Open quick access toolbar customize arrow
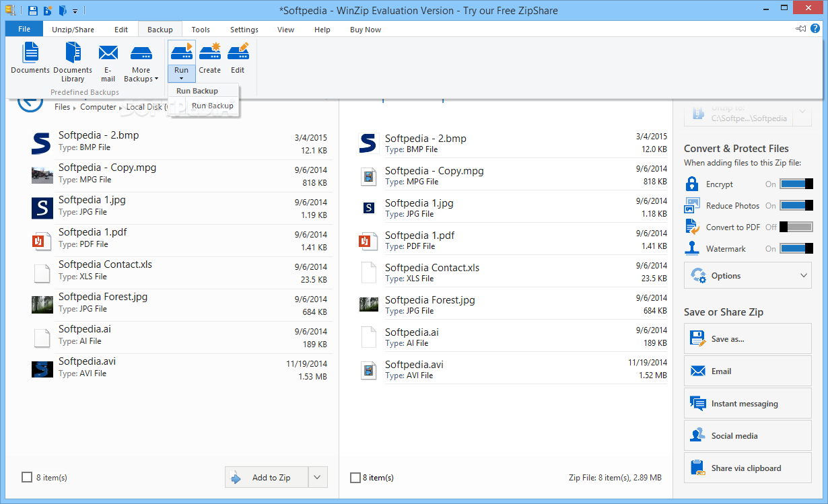 click(75, 11)
